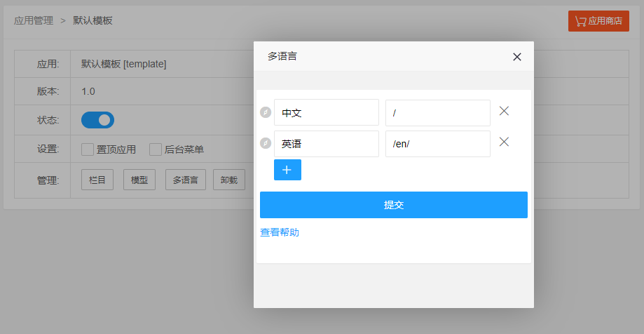Open the 模型 management button
The image size is (644, 334).
click(x=139, y=180)
